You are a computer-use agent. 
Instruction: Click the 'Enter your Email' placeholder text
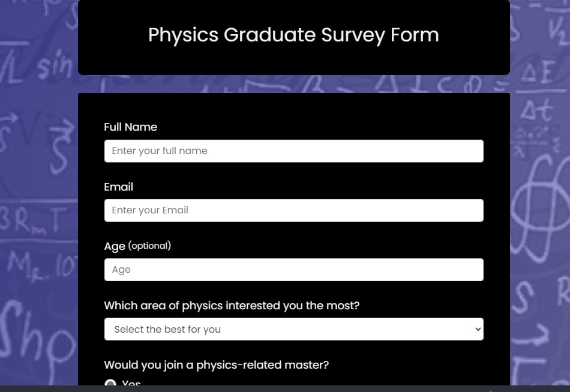coord(150,210)
